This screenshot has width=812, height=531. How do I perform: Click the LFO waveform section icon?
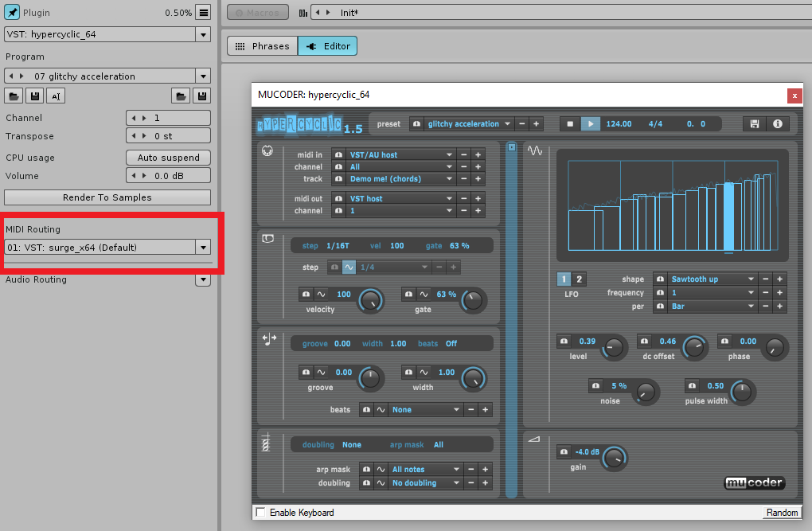tap(535, 150)
